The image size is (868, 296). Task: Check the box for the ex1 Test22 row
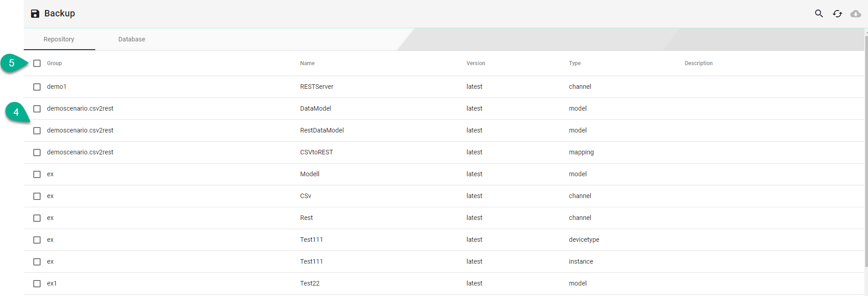point(37,284)
